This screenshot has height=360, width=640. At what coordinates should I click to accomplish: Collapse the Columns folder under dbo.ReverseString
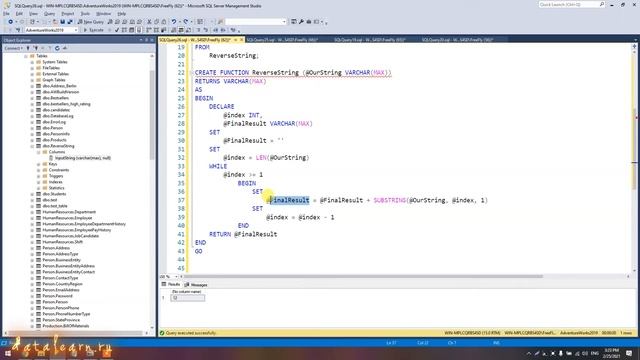[x=38, y=152]
